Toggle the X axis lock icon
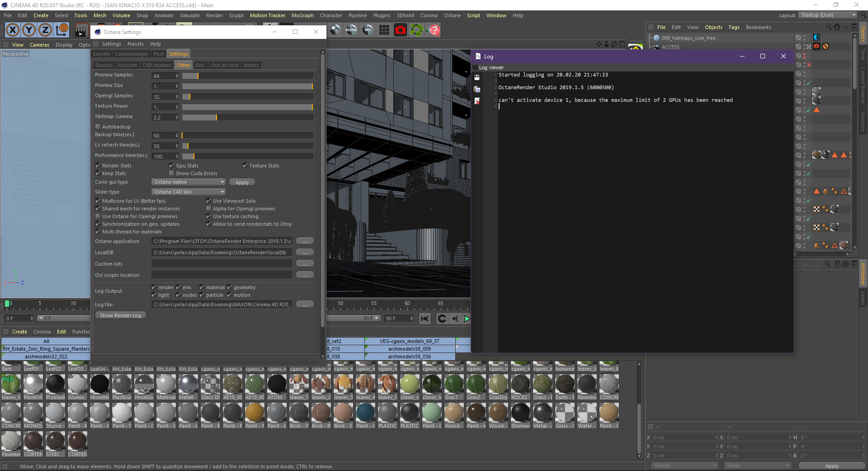 pos(13,30)
